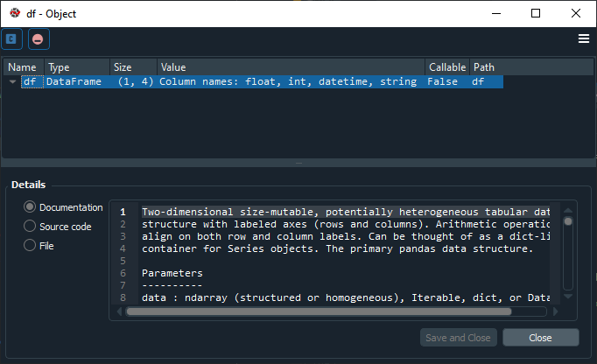Select the Documentation radio button

[30, 206]
